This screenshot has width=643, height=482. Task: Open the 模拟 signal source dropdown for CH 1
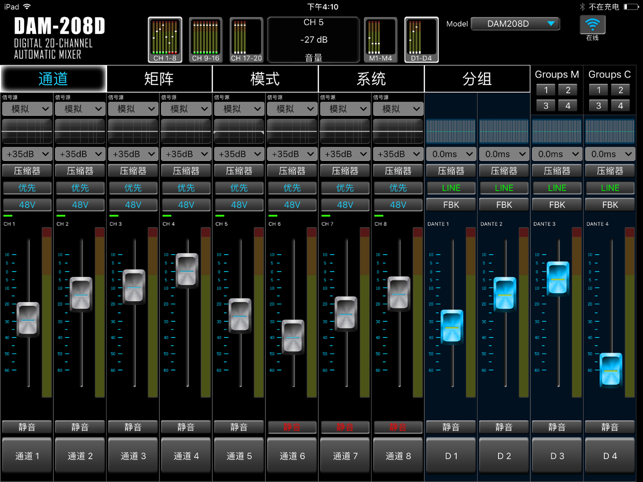click(27, 109)
